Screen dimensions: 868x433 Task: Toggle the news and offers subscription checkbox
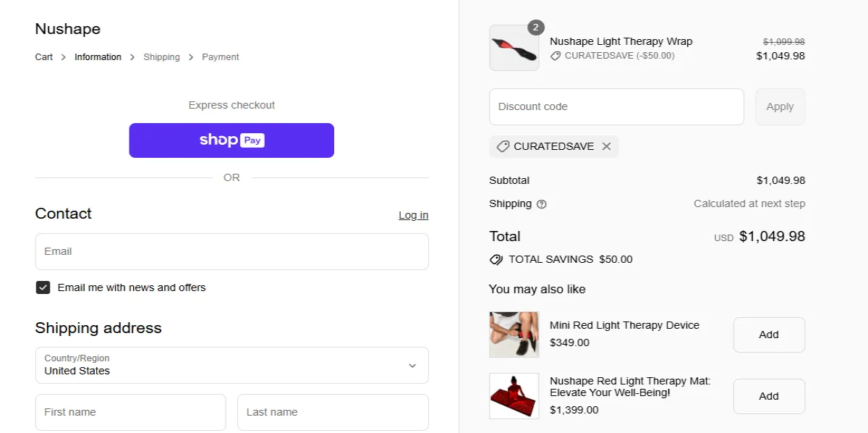[x=43, y=287]
